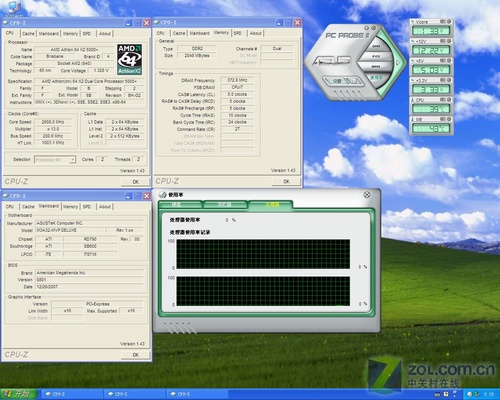Open Memory tab in CPU-Z motherboard window
This screenshot has height=400, width=500.
click(x=70, y=207)
